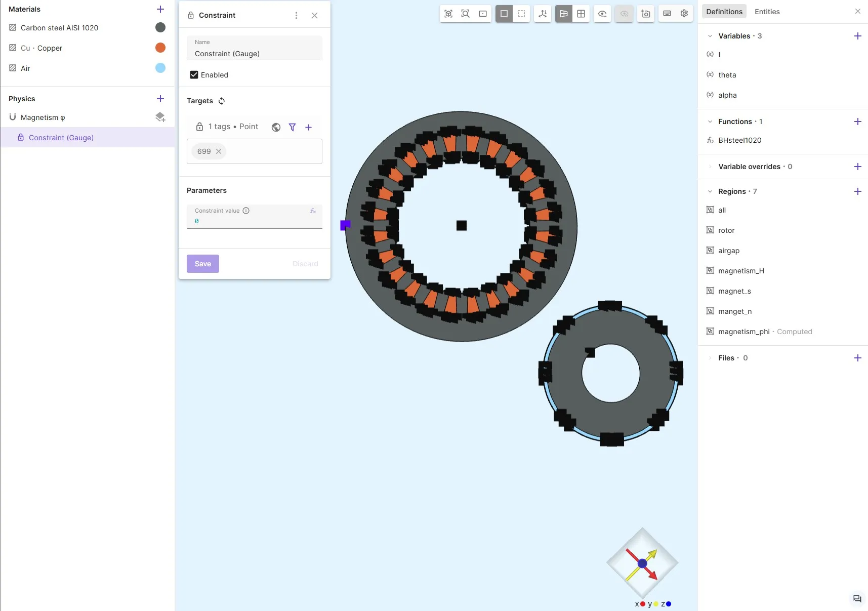The height and width of the screenshot is (611, 868).
Task: Click the globe icon in Targets row
Action: (276, 127)
